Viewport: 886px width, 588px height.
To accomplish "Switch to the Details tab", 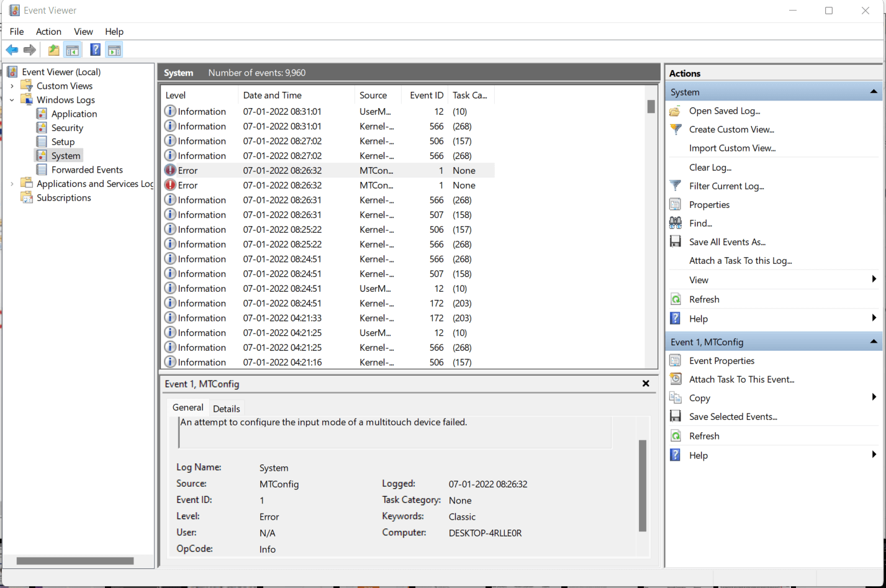I will [226, 409].
